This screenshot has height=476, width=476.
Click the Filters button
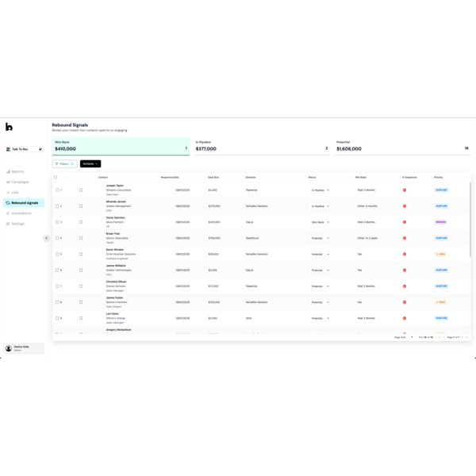tap(64, 163)
